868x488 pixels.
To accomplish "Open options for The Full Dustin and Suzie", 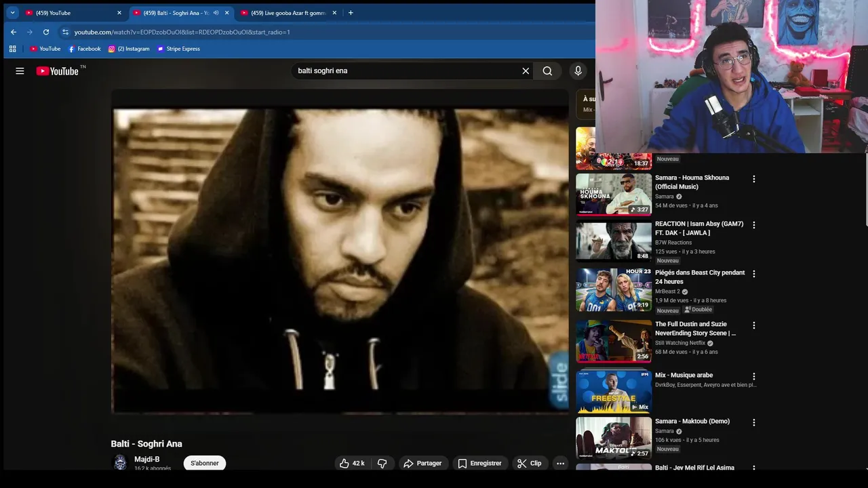I will [x=753, y=325].
